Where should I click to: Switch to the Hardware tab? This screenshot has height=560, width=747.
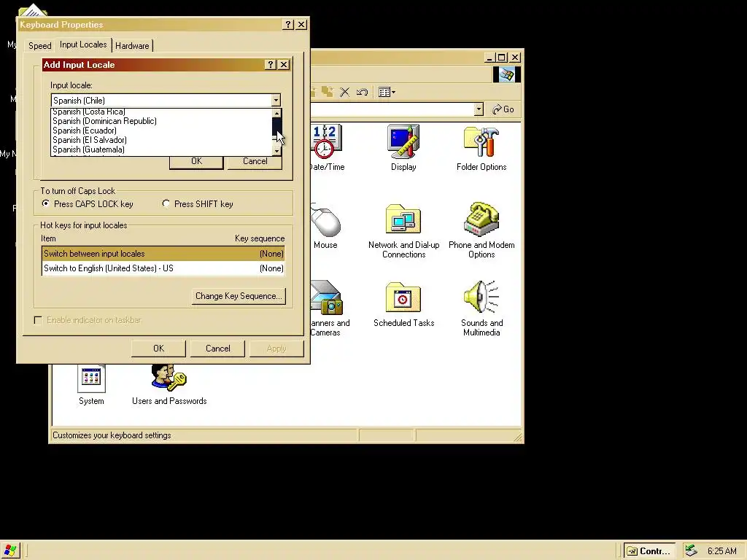[x=132, y=46]
